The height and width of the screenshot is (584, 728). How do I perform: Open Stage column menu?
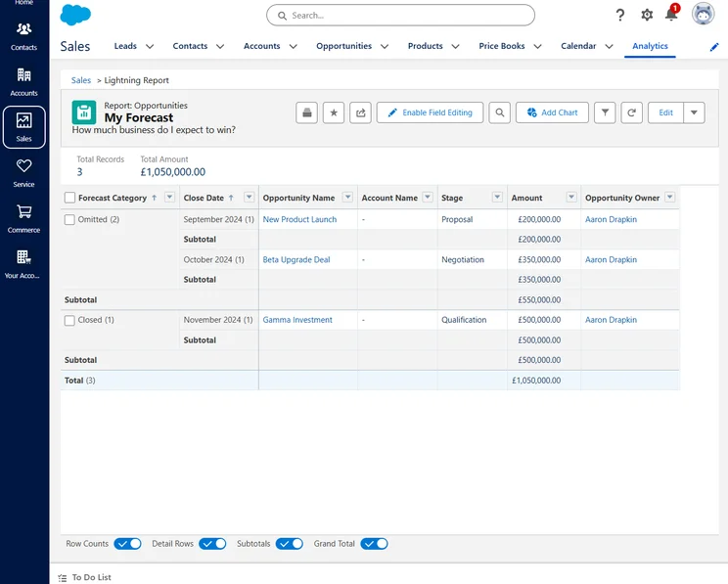497,197
